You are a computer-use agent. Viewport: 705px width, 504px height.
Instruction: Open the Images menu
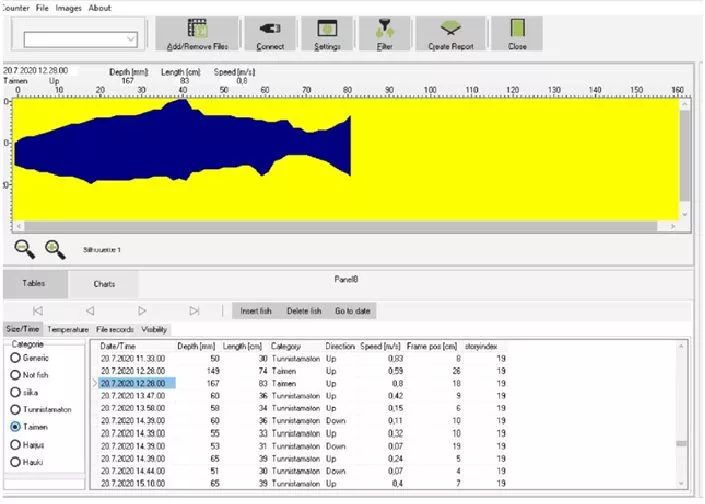pos(68,7)
